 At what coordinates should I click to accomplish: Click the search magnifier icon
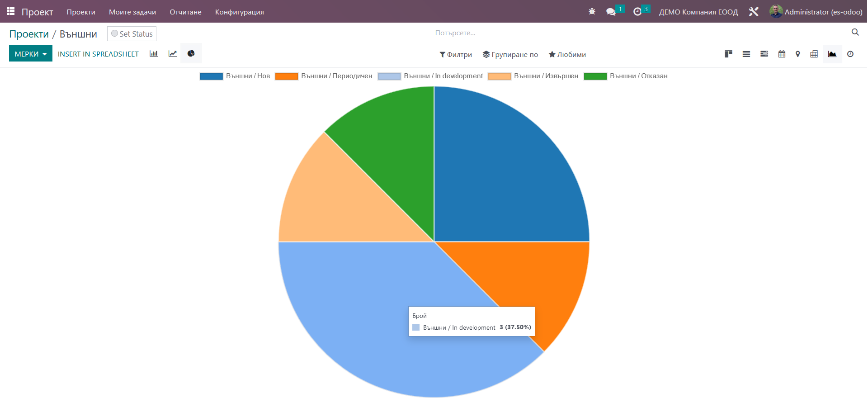pos(855,32)
